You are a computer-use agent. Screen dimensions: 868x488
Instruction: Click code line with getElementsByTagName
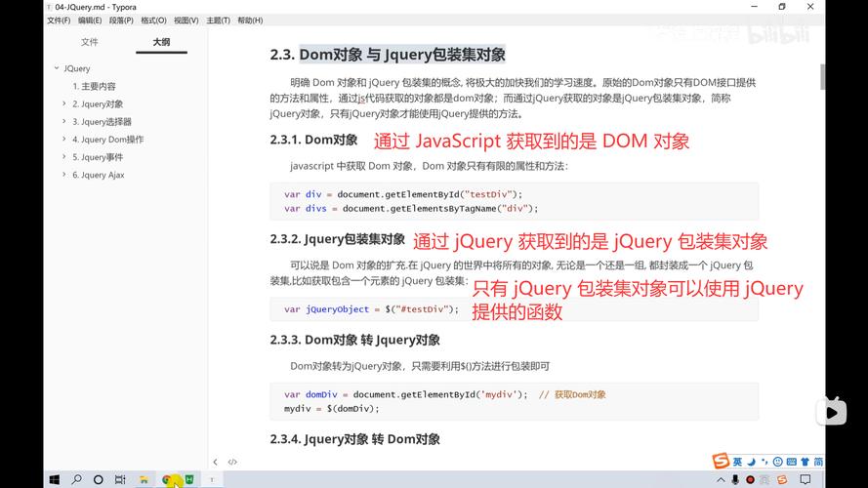pyautogui.click(x=411, y=209)
